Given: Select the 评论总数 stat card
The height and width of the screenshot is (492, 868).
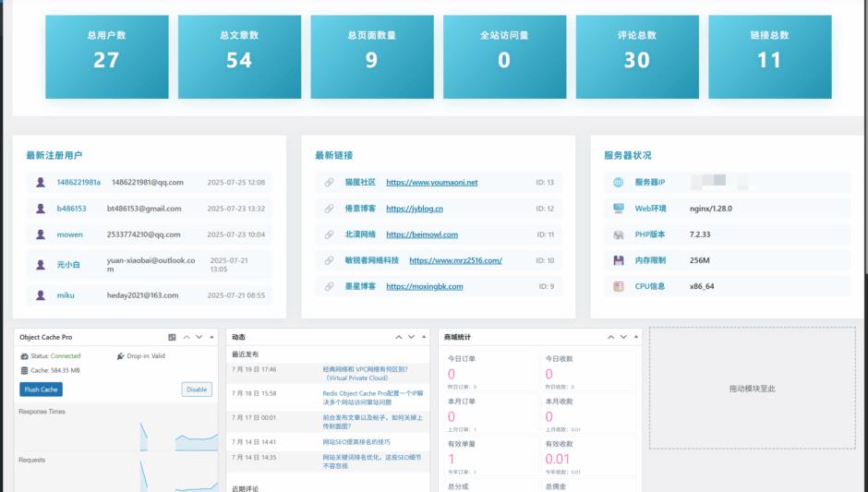Looking at the screenshot, I should [636, 56].
